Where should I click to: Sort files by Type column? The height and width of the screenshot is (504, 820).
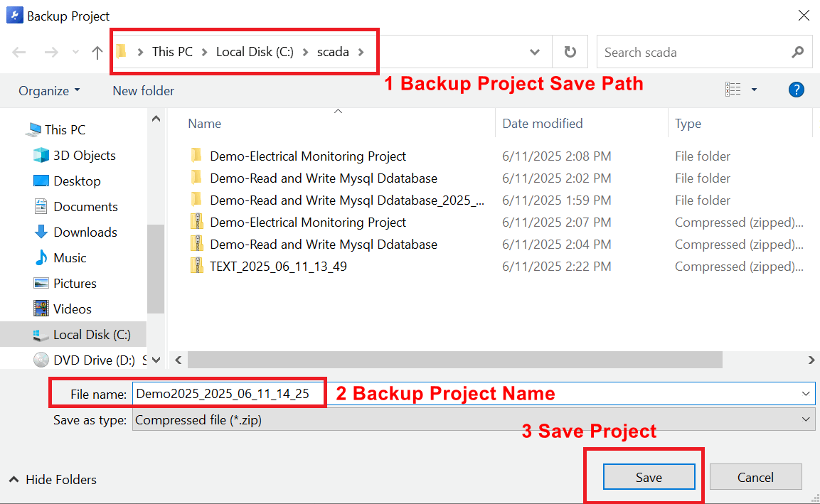coord(688,124)
